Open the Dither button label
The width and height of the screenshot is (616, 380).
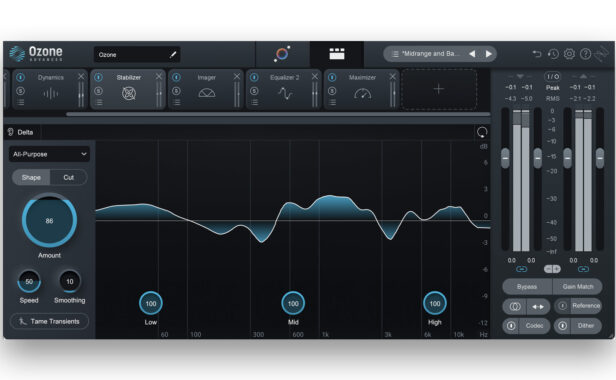(586, 326)
